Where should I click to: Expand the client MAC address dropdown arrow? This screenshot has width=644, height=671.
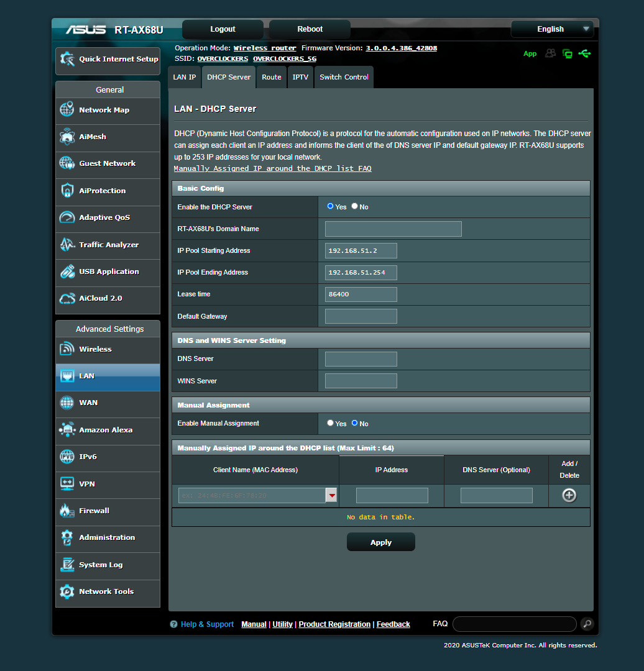point(331,495)
